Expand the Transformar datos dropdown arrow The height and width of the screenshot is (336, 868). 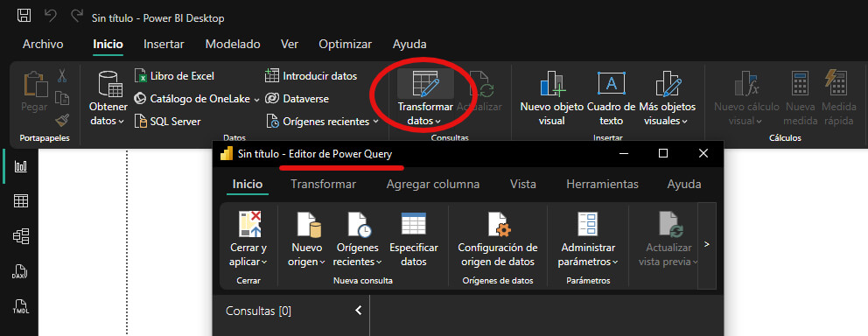coord(437,122)
